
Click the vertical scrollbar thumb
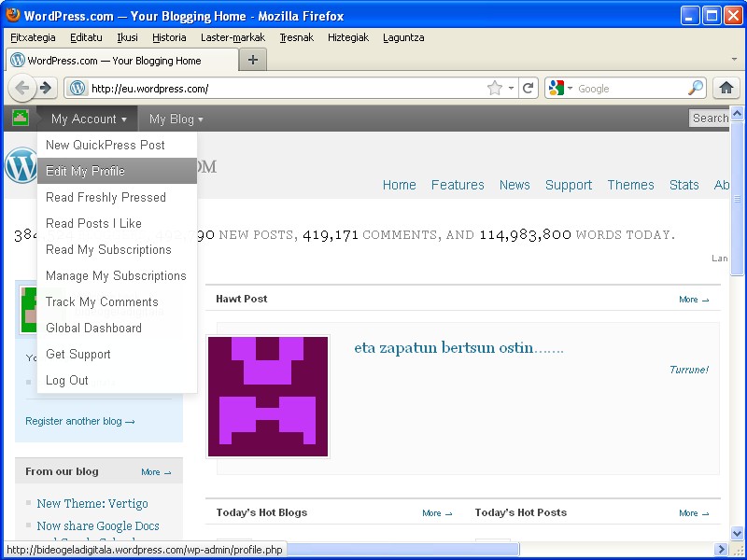pos(737,198)
